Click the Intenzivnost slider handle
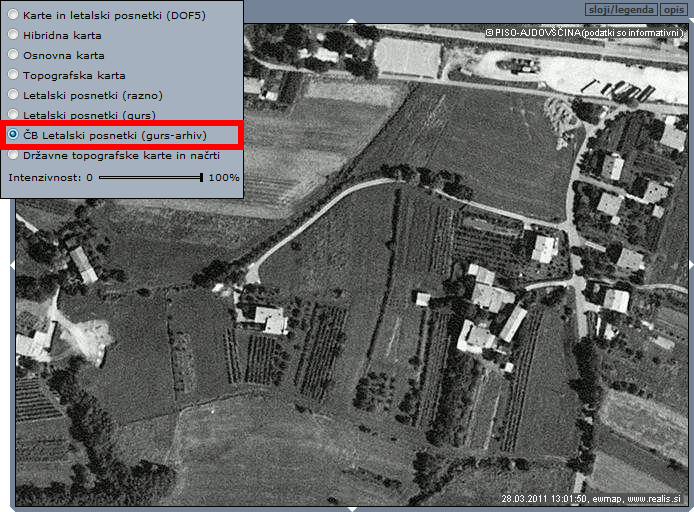The height and width of the screenshot is (512, 694). point(201,177)
